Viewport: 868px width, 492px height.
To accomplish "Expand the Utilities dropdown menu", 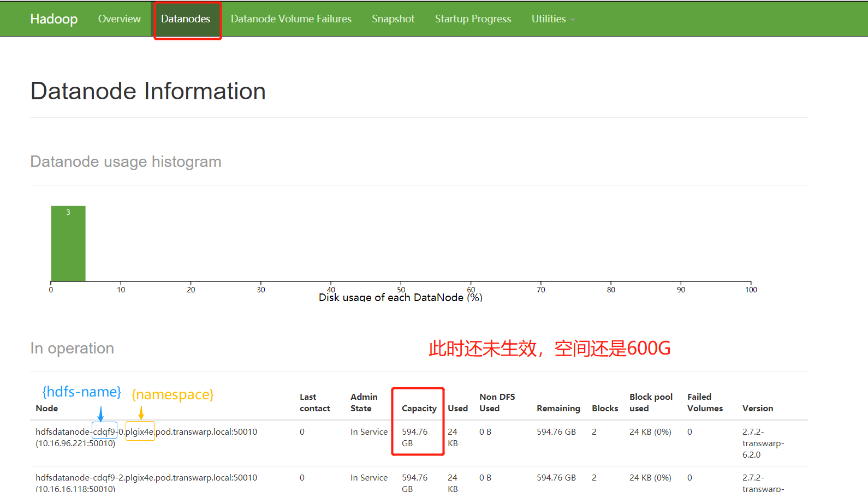I will [552, 19].
